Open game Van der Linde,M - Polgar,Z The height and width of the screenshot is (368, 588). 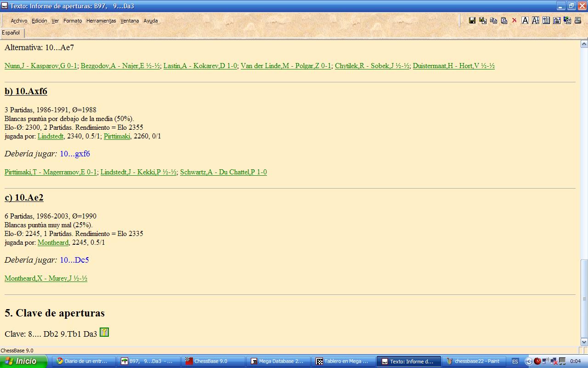click(286, 66)
